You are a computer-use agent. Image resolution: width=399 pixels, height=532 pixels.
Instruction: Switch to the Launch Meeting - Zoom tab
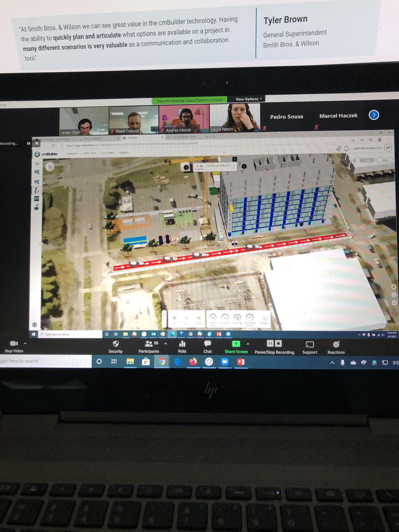click(188, 137)
